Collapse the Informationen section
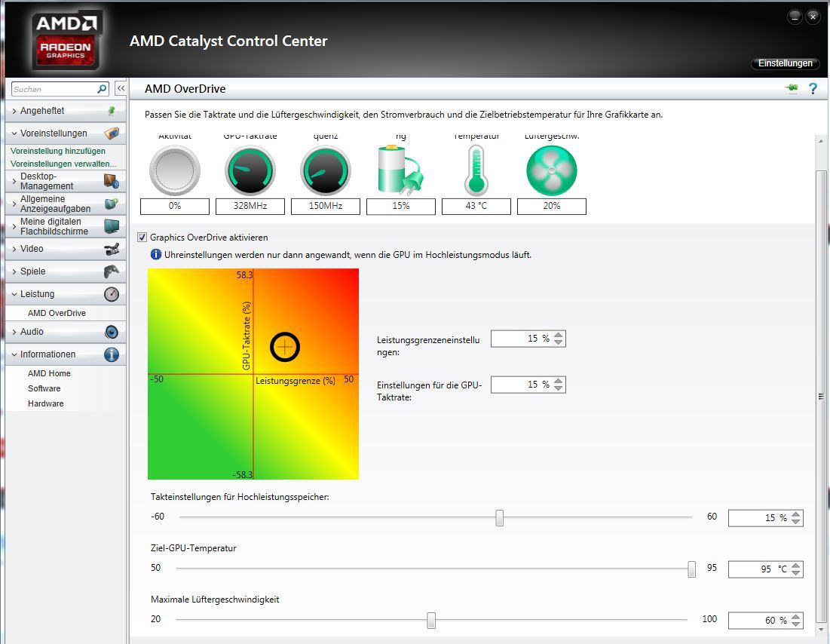830x644 pixels. [14, 354]
